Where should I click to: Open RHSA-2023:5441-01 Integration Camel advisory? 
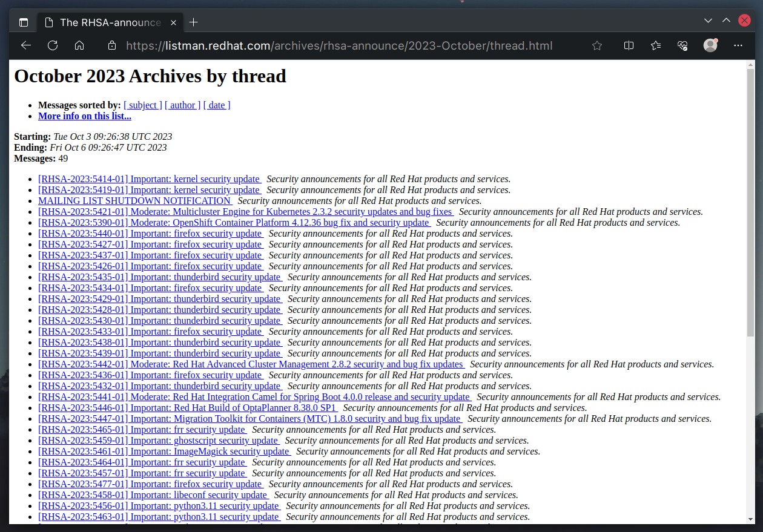[x=255, y=397]
